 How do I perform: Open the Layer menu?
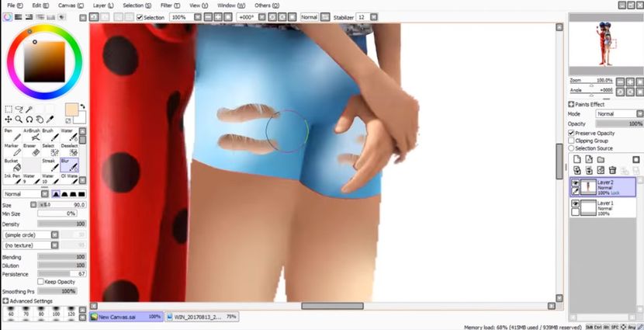pos(103,5)
